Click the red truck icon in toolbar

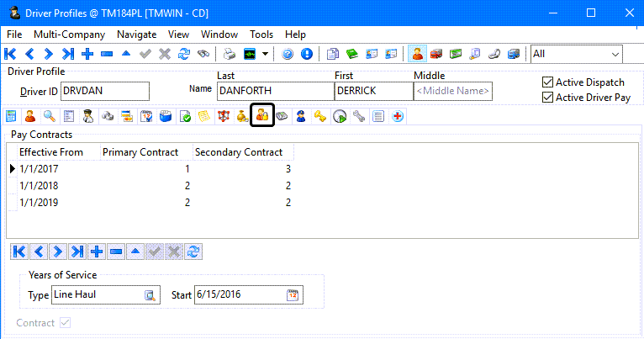point(436,54)
